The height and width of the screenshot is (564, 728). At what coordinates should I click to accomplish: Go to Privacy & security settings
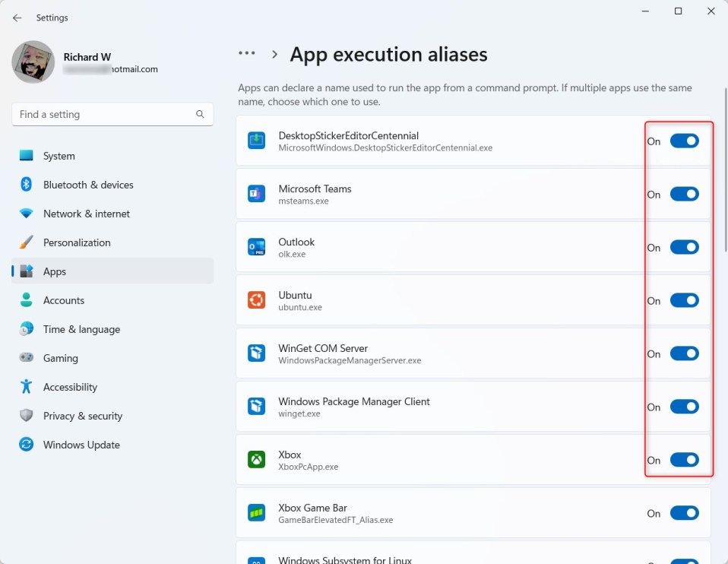(83, 416)
